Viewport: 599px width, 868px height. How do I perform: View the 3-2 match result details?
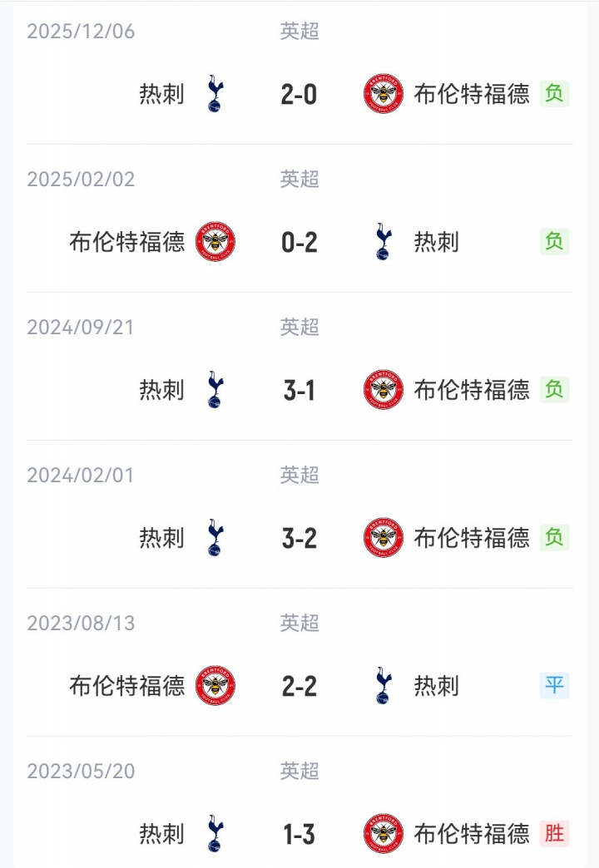point(299,538)
